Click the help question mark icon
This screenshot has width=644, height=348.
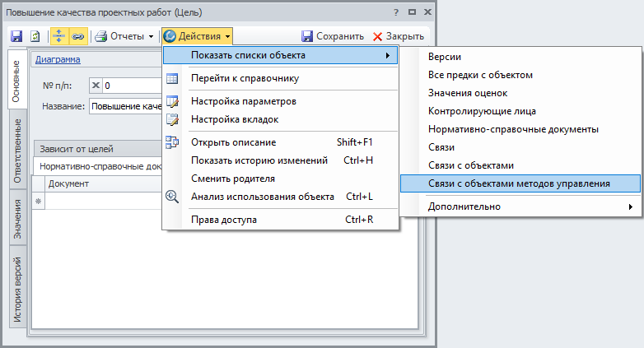coord(397,13)
